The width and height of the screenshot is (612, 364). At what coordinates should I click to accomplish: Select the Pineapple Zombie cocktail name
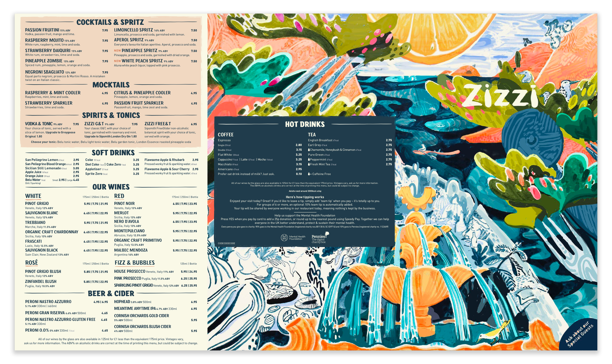[x=44, y=61]
